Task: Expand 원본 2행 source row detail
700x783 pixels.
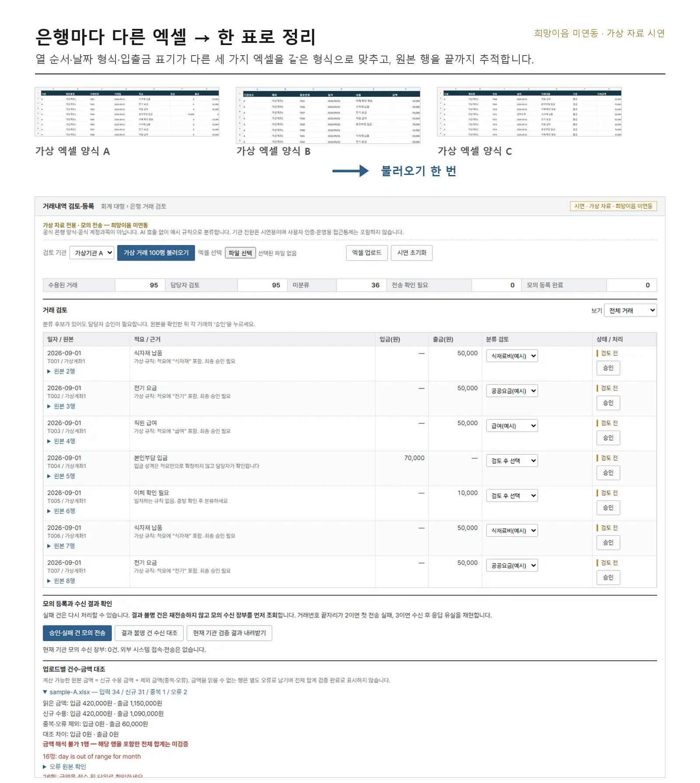Action: (x=61, y=371)
